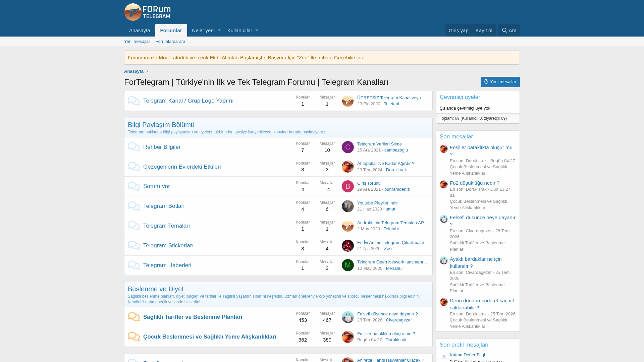The width and height of the screenshot is (644, 362).
Task: Open the Ara search icon button
Action: click(509, 30)
